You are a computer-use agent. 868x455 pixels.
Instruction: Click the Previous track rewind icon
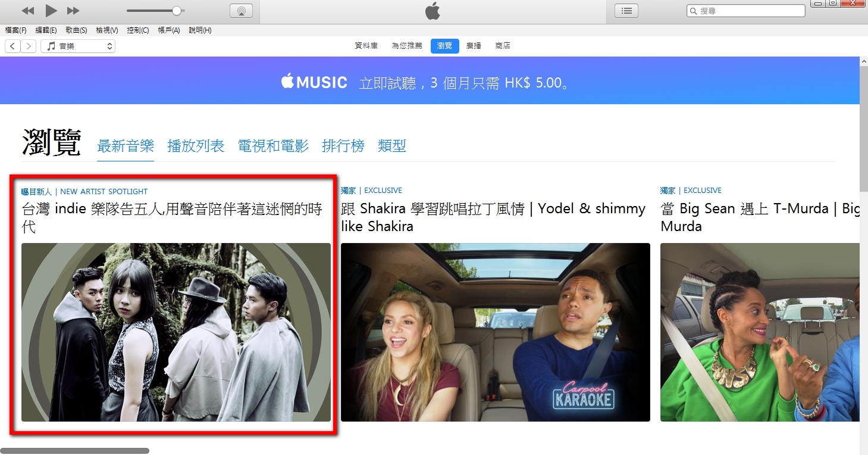(x=27, y=11)
